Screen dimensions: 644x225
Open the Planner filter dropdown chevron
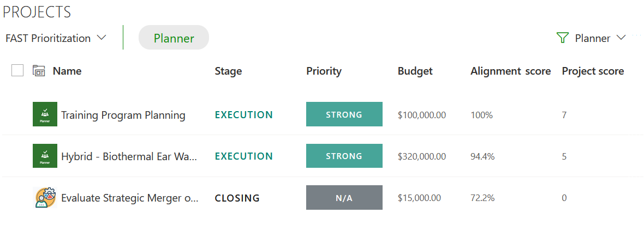621,38
